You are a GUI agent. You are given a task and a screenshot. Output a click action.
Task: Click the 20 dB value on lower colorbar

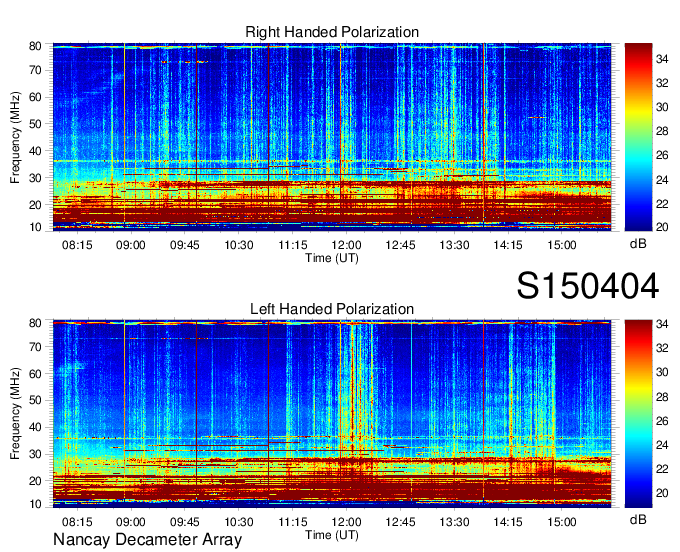click(662, 493)
